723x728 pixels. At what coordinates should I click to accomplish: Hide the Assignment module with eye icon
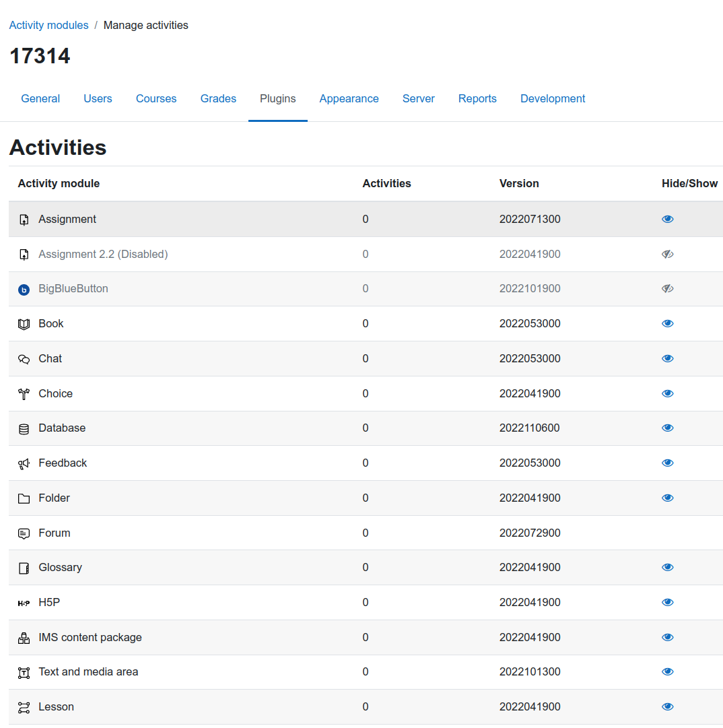(667, 219)
